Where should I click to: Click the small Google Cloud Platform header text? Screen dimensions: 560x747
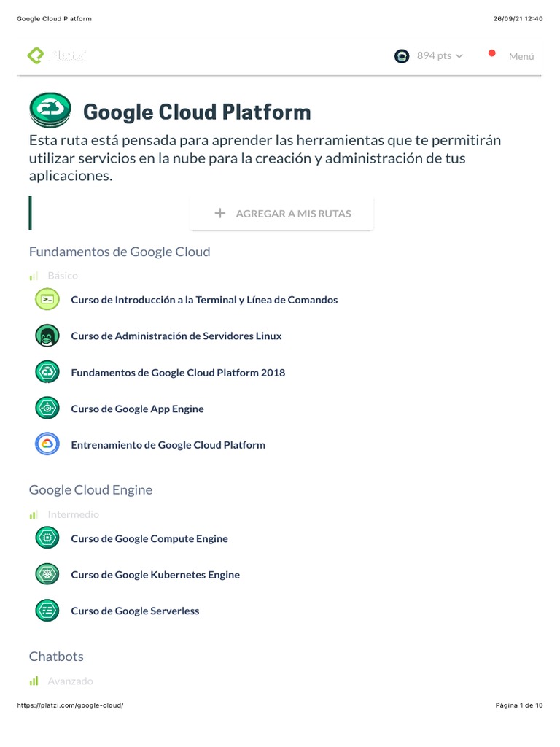tap(54, 18)
